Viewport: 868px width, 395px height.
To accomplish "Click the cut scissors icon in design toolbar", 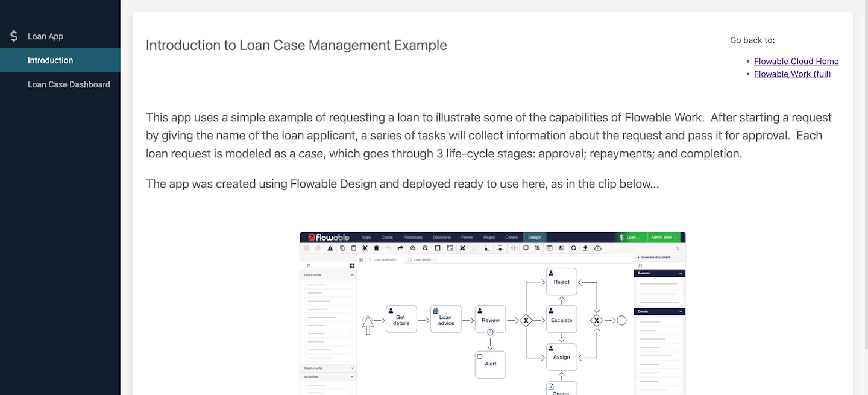I will point(365,248).
